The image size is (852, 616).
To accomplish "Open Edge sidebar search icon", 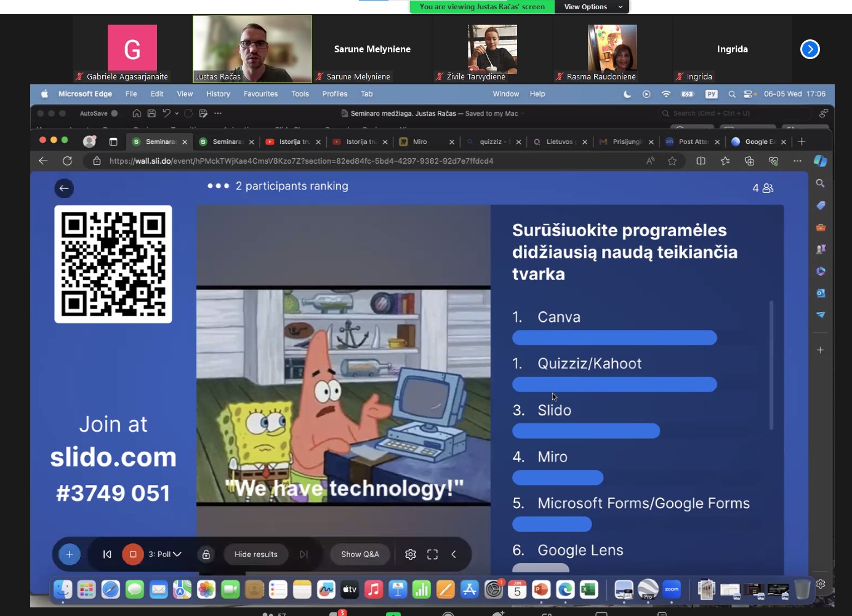I will [820, 183].
